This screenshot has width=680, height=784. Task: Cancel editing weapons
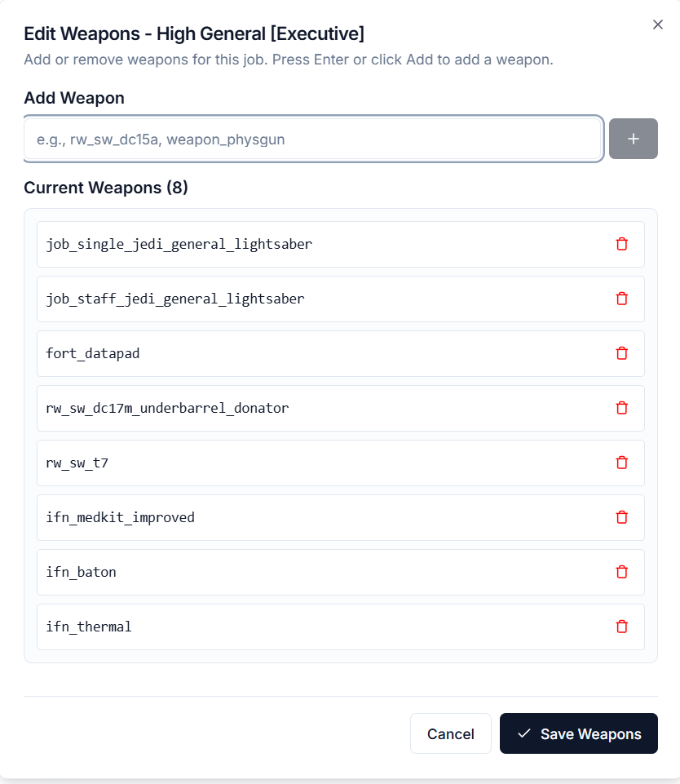point(451,733)
